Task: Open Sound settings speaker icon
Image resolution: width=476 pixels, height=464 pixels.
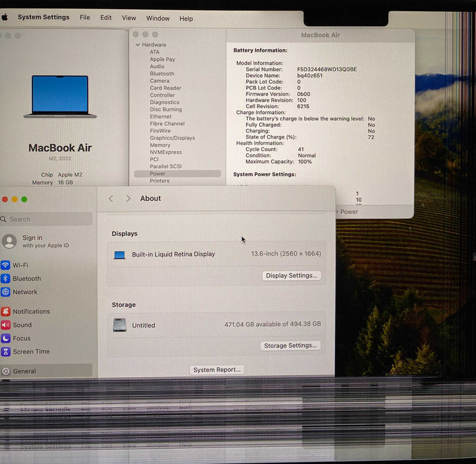Action: (x=5, y=325)
